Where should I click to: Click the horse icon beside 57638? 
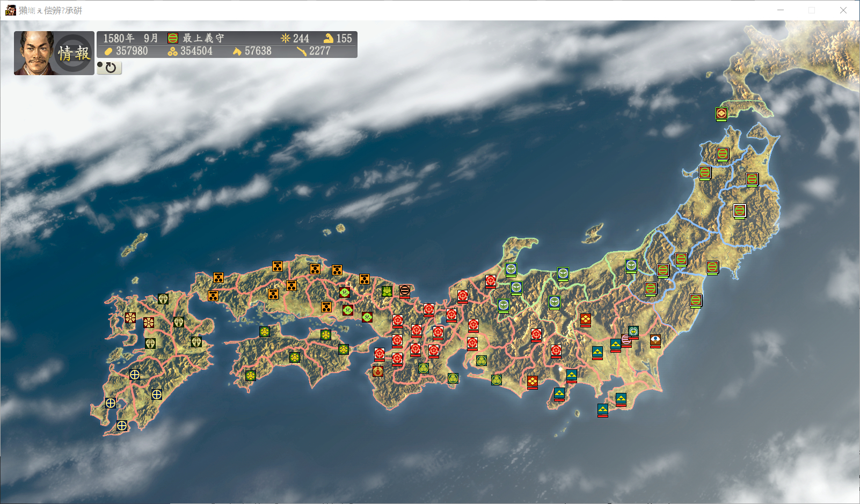point(237,51)
